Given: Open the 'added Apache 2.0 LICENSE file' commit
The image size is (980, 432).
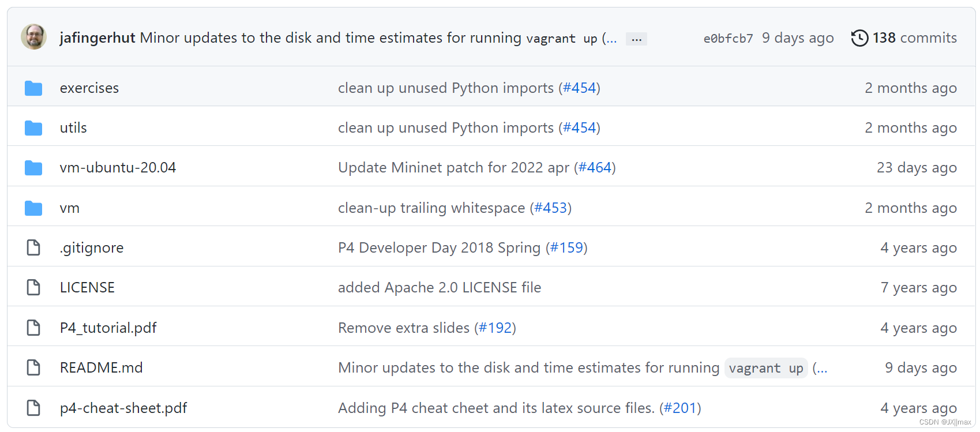Looking at the screenshot, I should [x=439, y=288].
